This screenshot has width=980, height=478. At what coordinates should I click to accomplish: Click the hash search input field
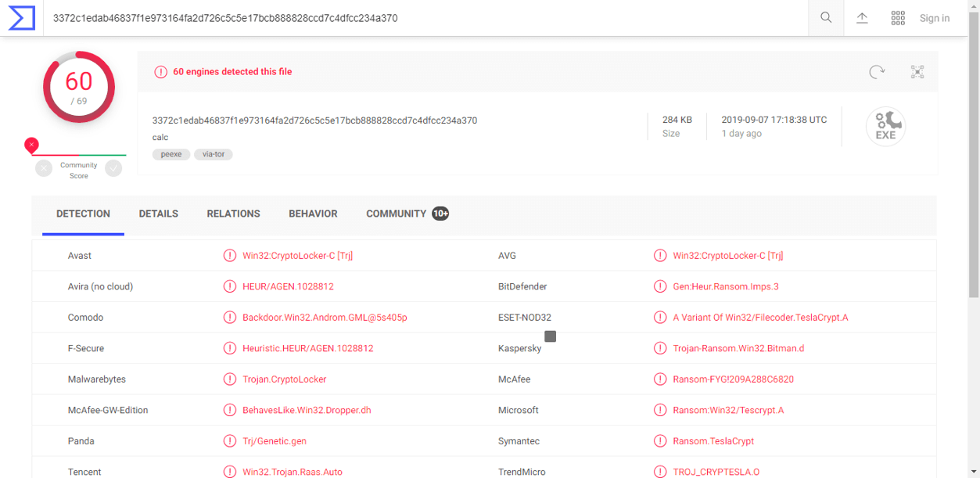(x=426, y=18)
